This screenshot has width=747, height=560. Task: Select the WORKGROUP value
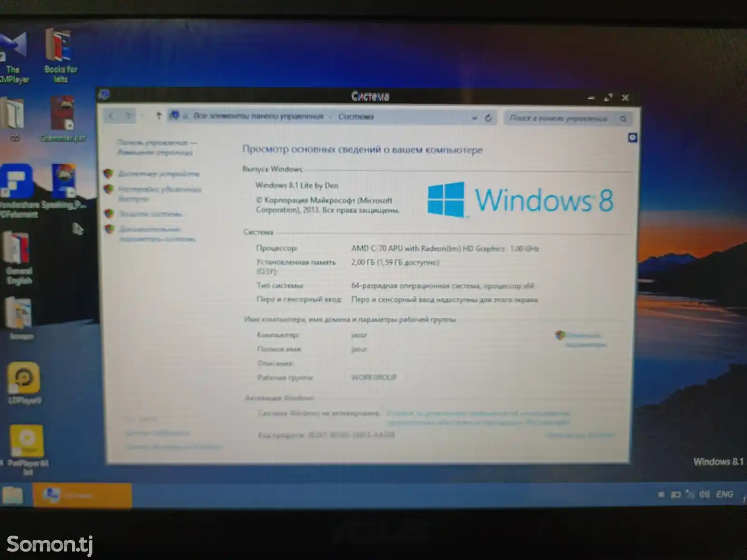(x=373, y=377)
